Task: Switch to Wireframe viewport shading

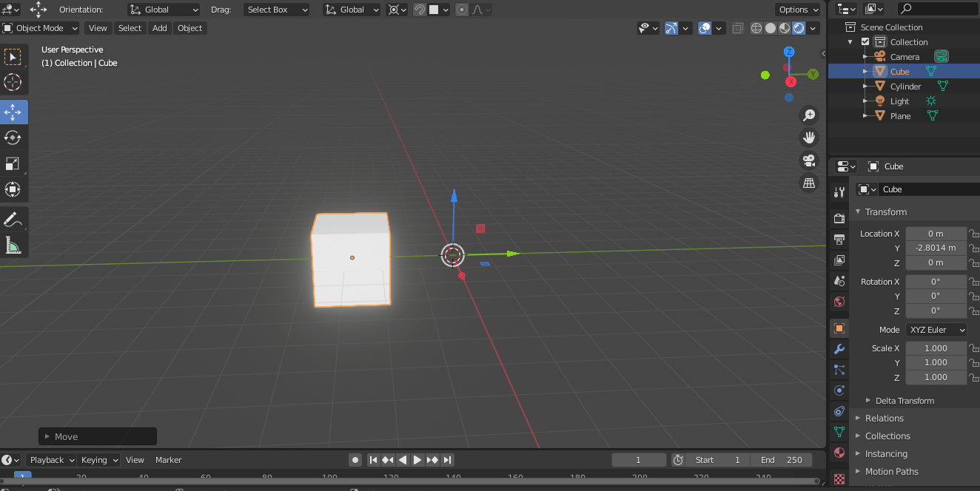Action: [756, 27]
